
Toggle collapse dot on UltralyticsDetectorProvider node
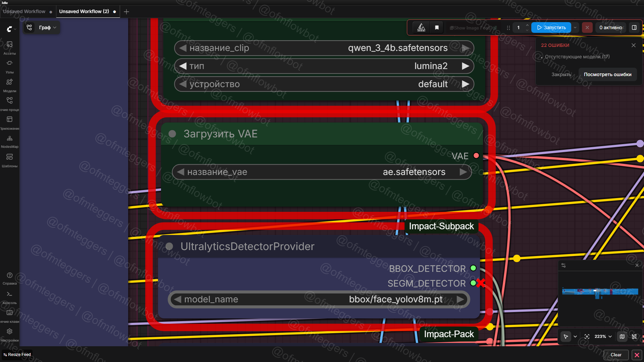[169, 246]
